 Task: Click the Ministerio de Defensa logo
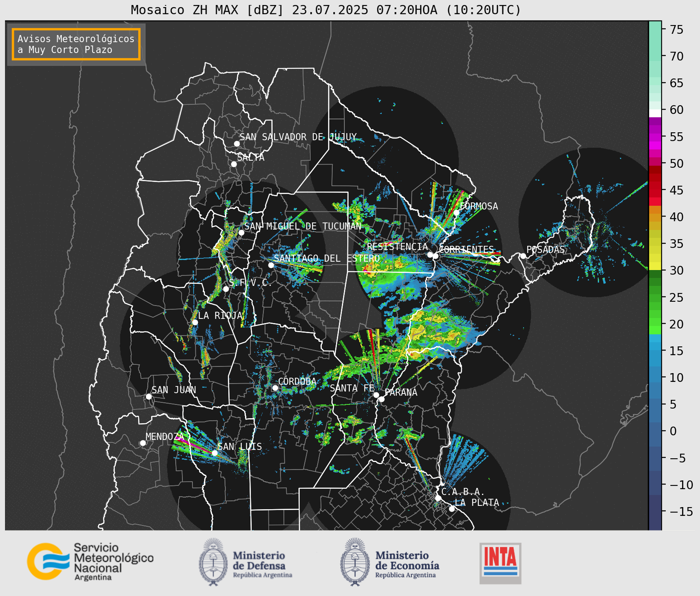coord(245,562)
